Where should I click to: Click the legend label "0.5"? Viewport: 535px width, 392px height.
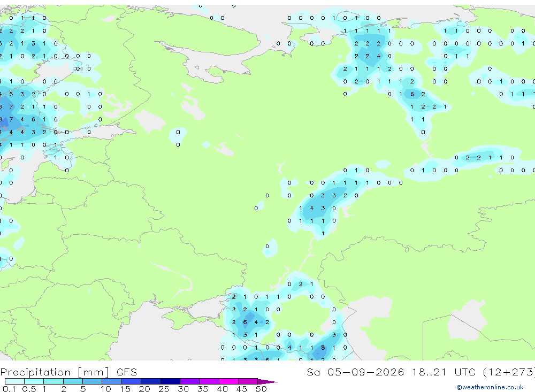pos(29,389)
